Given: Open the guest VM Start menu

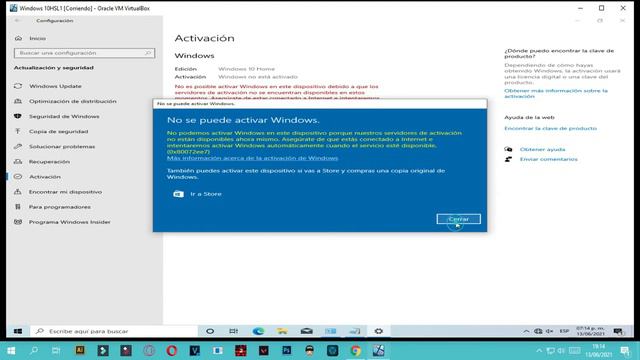Looking at the screenshot, I should [18, 331].
